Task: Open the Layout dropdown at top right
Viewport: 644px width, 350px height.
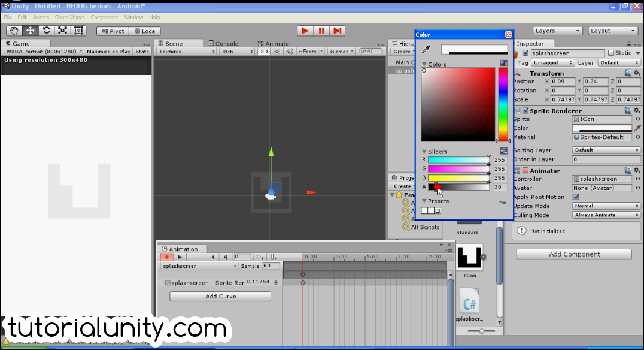Action: click(613, 30)
